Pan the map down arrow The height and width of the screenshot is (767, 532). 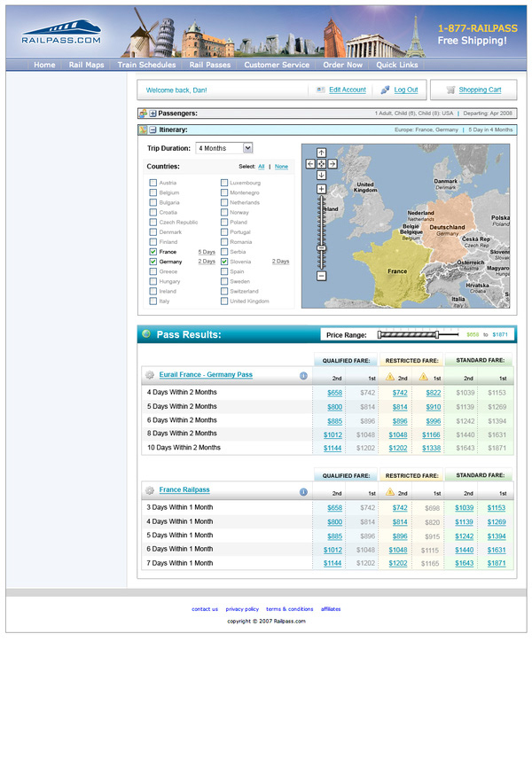tap(321, 175)
